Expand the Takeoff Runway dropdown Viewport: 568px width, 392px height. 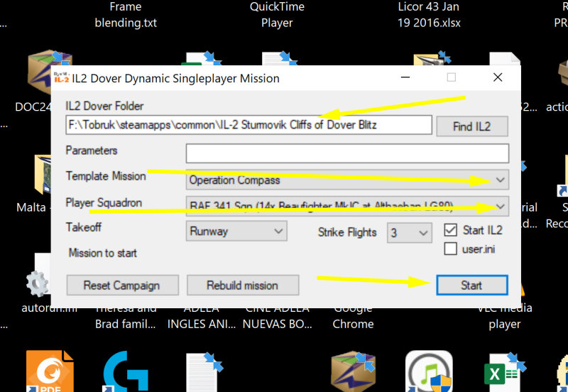tap(236, 231)
